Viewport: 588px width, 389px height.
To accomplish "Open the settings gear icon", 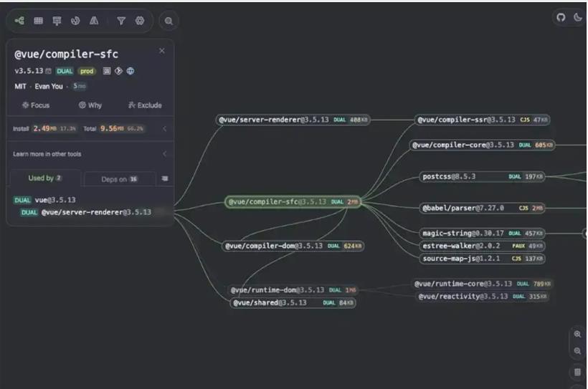I will [x=140, y=21].
